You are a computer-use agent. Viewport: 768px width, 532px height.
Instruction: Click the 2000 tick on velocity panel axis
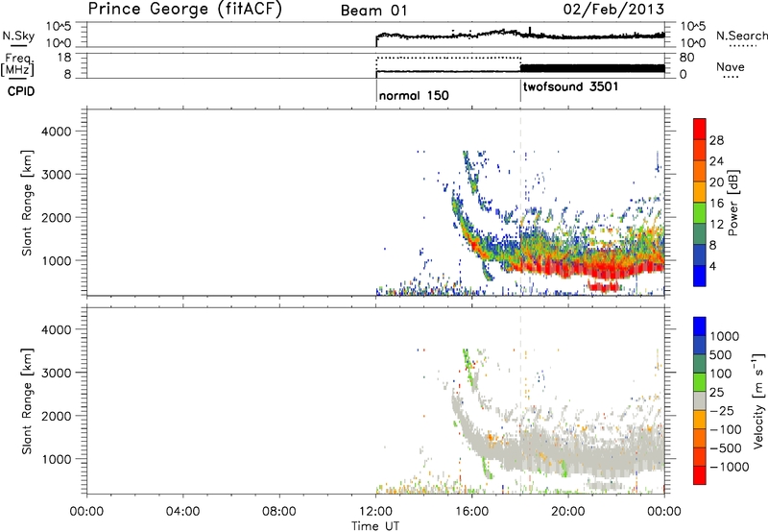click(57, 416)
